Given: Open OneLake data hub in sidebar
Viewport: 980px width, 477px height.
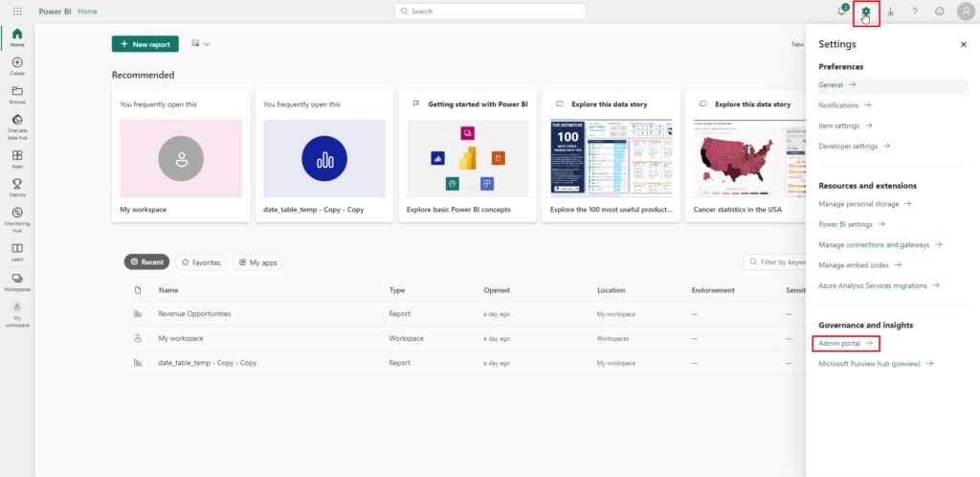Looking at the screenshot, I should (x=17, y=126).
